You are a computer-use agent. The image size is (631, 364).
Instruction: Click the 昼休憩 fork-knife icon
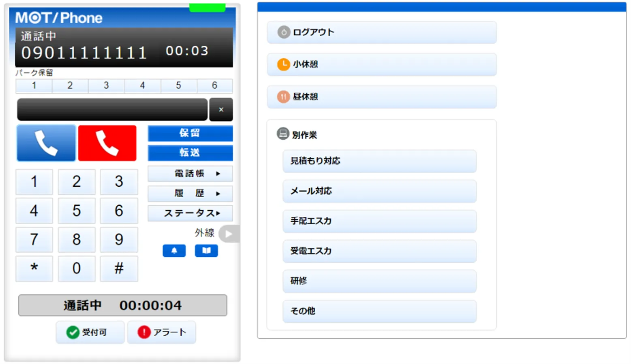click(283, 97)
